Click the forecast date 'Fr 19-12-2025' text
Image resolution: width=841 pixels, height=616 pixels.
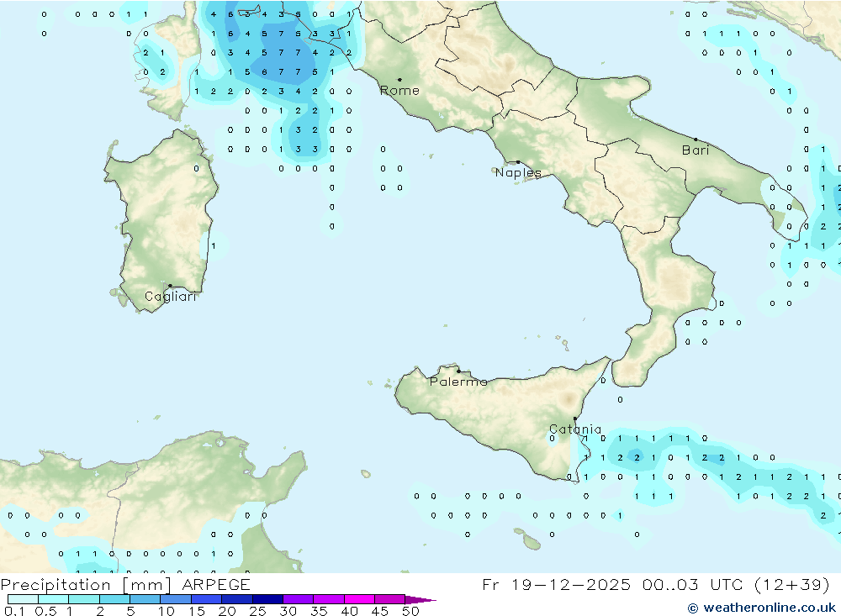tap(556, 584)
